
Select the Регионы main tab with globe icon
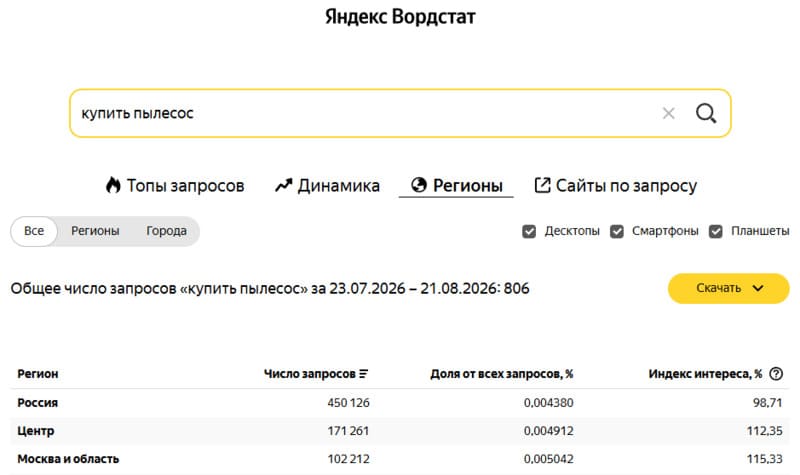[x=456, y=186]
